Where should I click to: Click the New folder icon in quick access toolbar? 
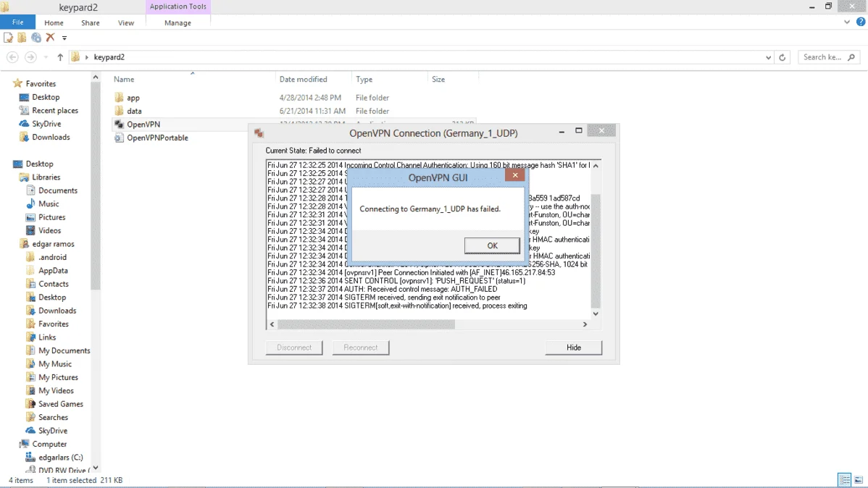coord(22,38)
